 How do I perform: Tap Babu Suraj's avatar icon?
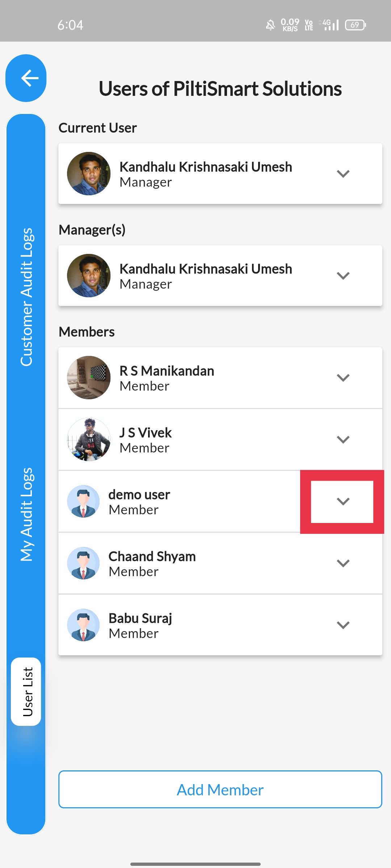[83, 625]
